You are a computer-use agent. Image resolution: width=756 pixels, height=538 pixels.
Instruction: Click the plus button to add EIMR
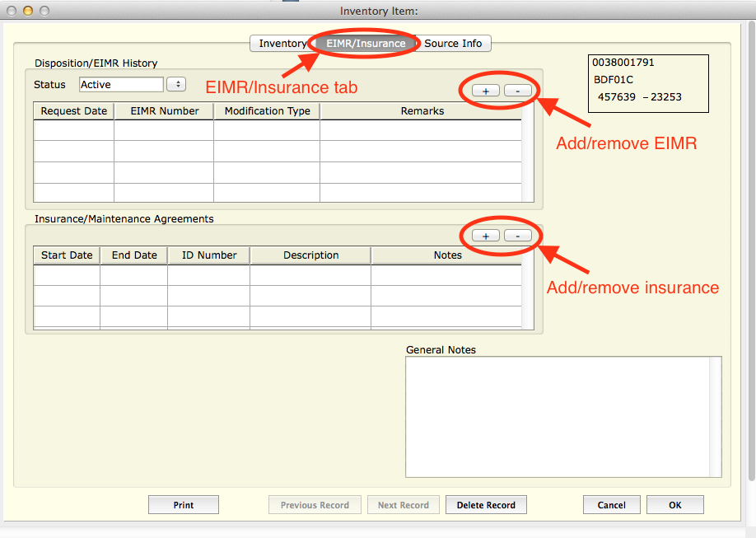(485, 91)
